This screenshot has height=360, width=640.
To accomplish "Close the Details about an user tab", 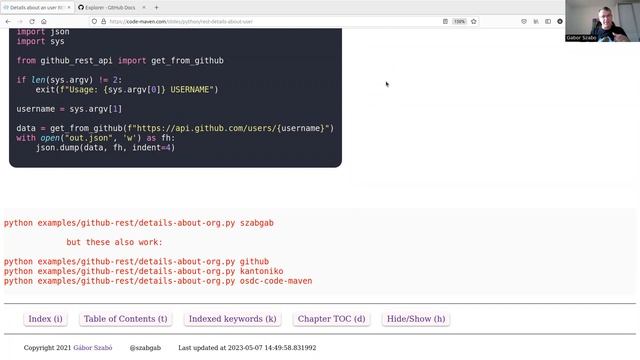I will [69, 7].
